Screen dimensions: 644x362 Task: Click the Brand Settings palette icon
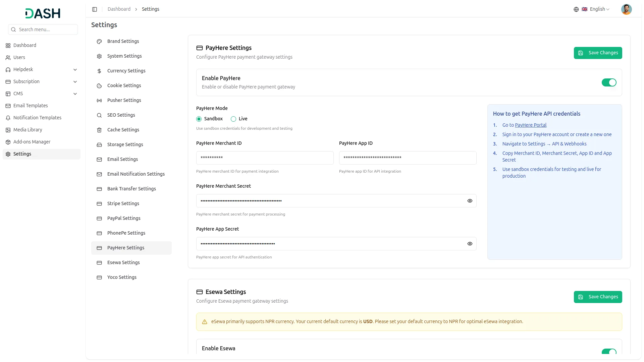point(99,42)
